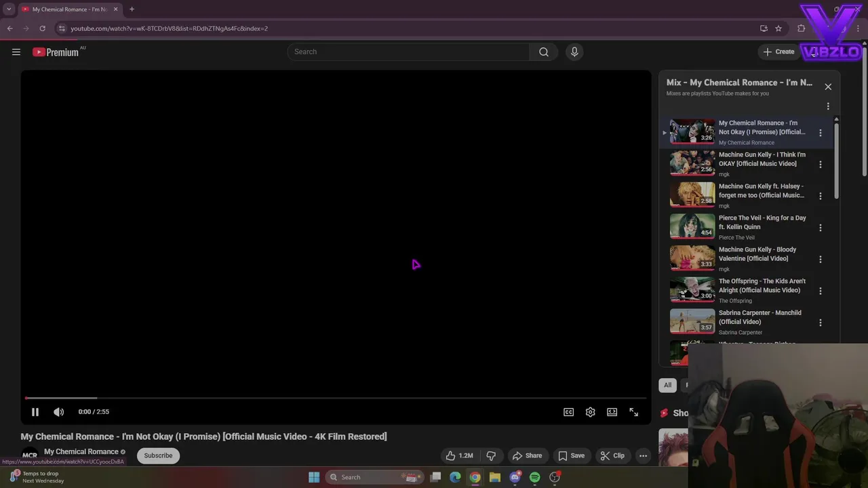Switch player to theater mode

click(612, 412)
